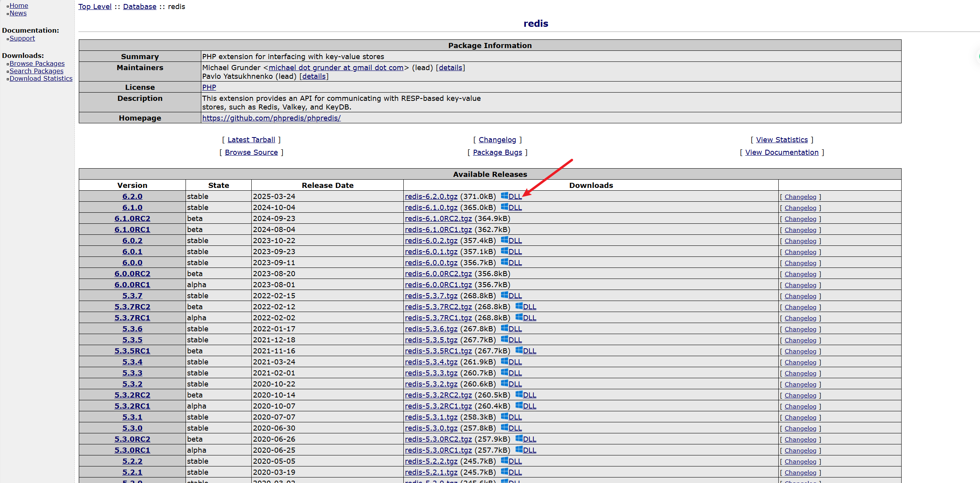Viewport: 980px width, 483px height.
Task: Open version 6.0.0RC1 release page
Action: coord(132,284)
